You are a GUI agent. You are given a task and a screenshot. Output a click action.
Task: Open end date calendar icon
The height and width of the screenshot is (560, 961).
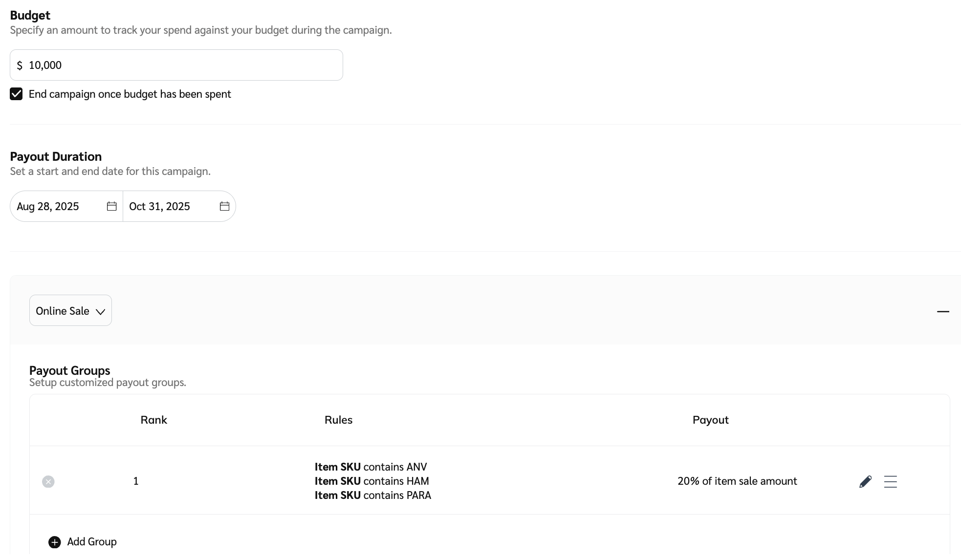pyautogui.click(x=224, y=206)
